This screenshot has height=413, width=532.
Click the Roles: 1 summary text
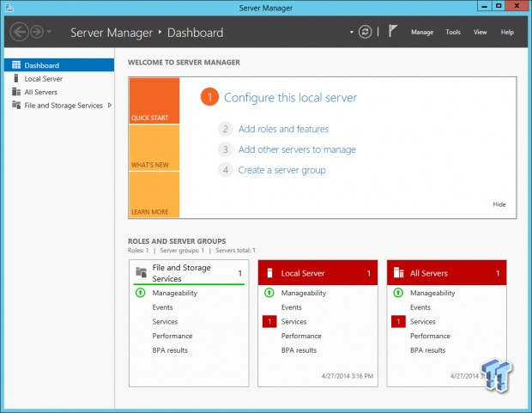point(138,251)
